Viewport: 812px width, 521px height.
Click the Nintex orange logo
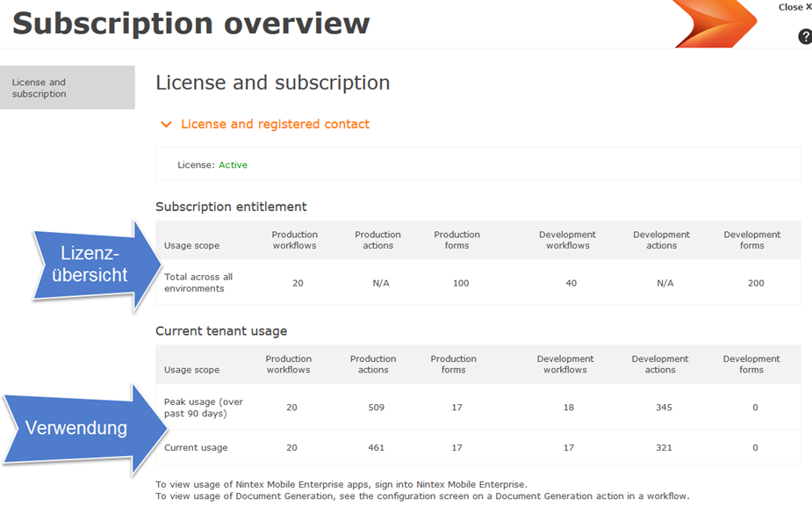tap(715, 24)
